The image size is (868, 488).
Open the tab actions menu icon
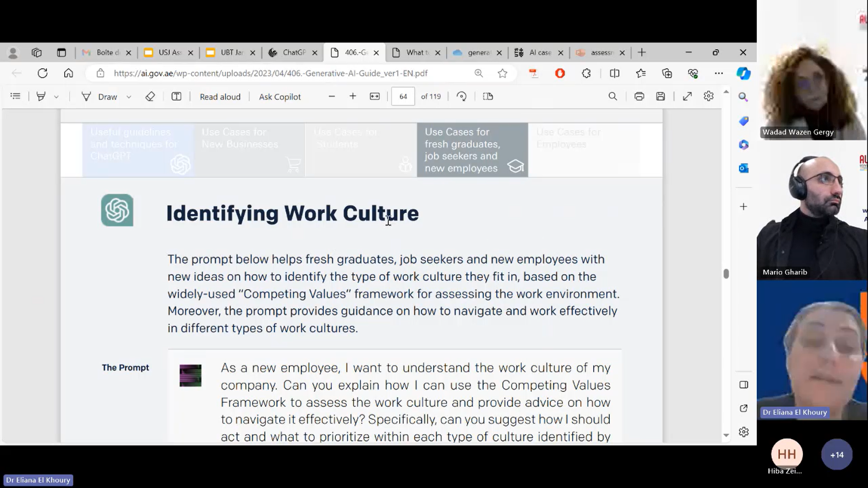pyautogui.click(x=61, y=53)
